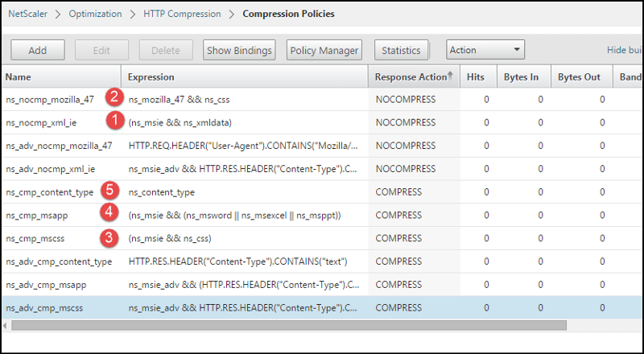644x354 pixels.
Task: Click the horizontal scrollbar thumb
Action: click(x=289, y=326)
